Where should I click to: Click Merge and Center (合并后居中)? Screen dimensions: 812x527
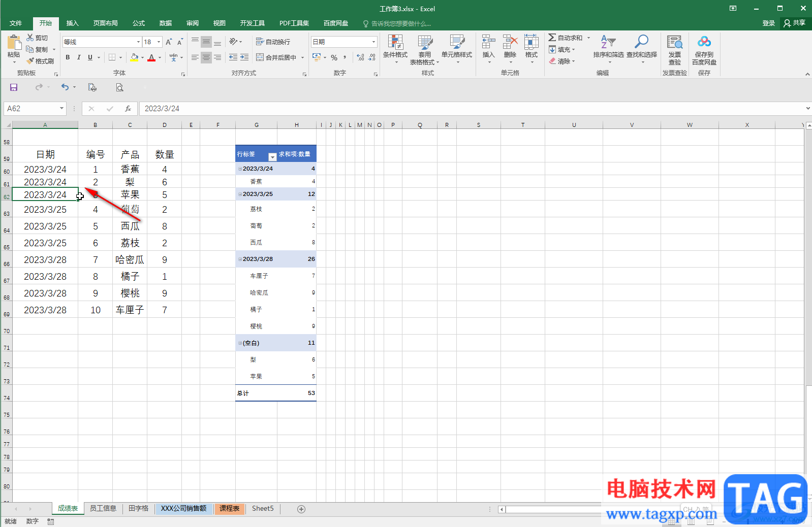276,57
